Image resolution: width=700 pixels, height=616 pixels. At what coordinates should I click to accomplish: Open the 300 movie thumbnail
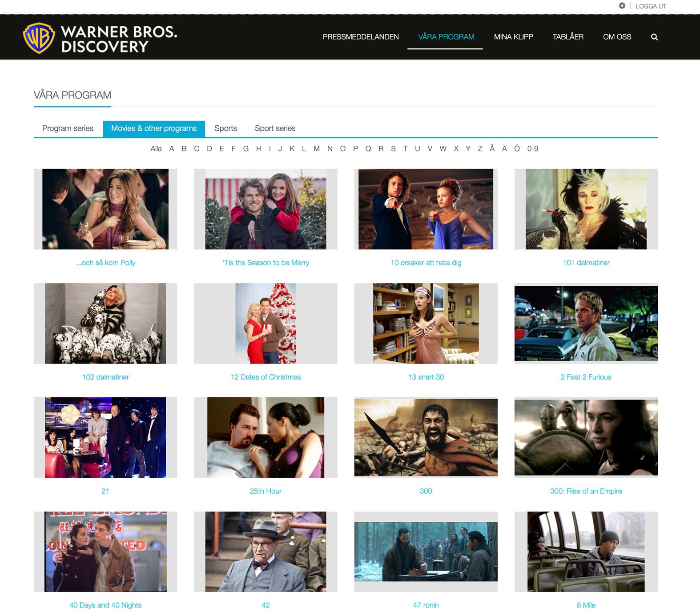[426, 438]
